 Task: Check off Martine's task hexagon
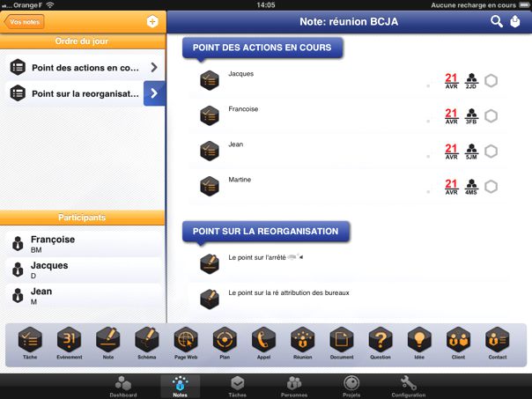[491, 186]
